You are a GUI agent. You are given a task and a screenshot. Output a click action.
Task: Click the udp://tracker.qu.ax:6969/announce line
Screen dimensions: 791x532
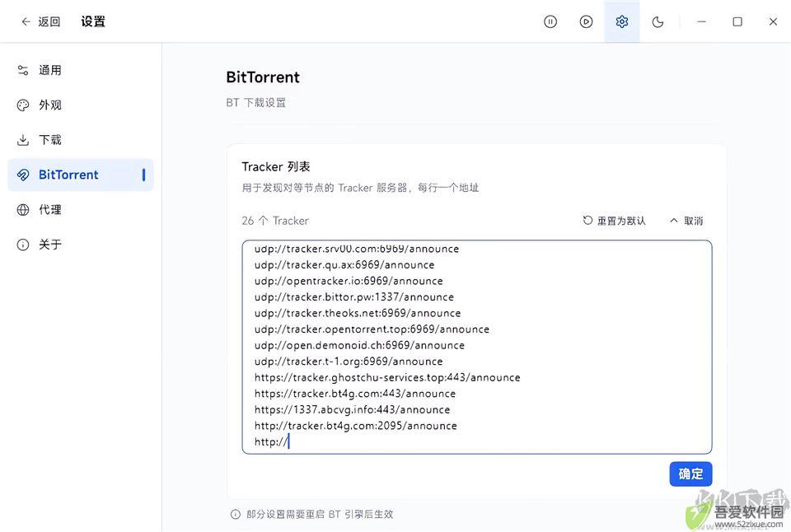pos(344,264)
